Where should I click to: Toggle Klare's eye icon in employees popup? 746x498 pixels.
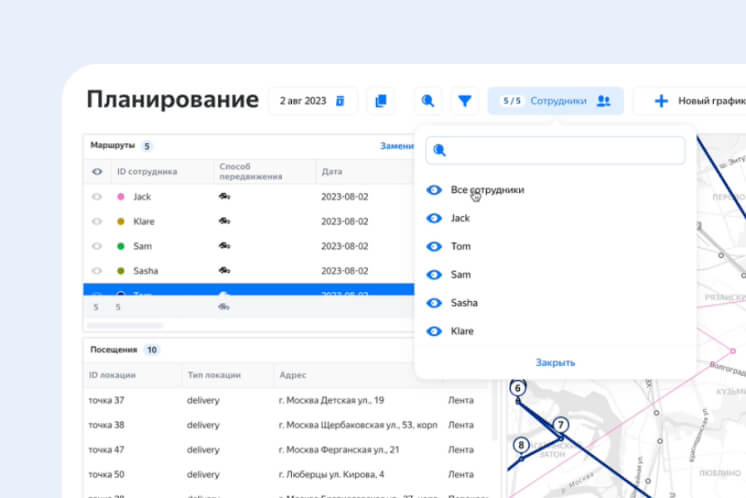point(434,331)
